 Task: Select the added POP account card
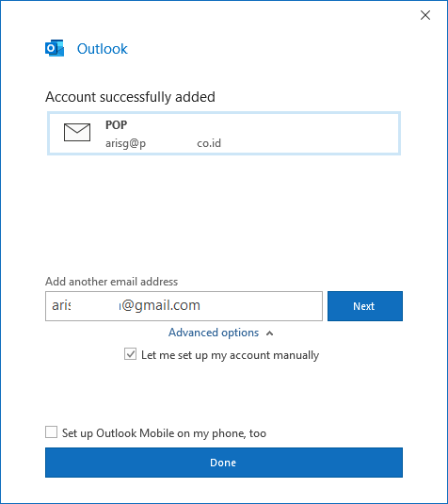point(224,134)
